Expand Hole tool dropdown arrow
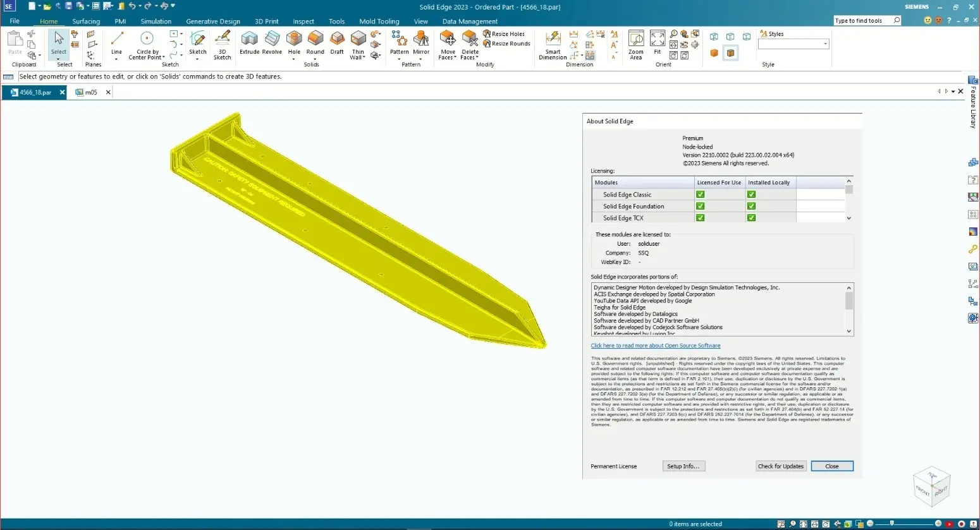 (294, 59)
